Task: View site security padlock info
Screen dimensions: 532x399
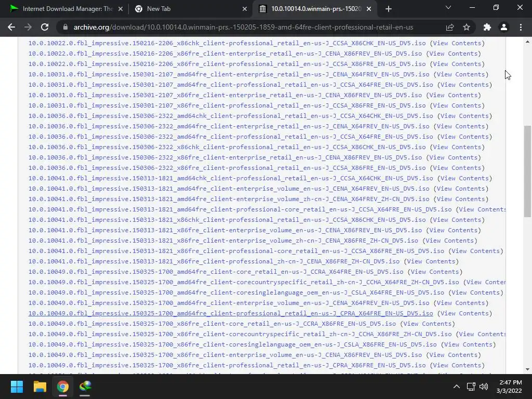Action: pyautogui.click(x=65, y=27)
